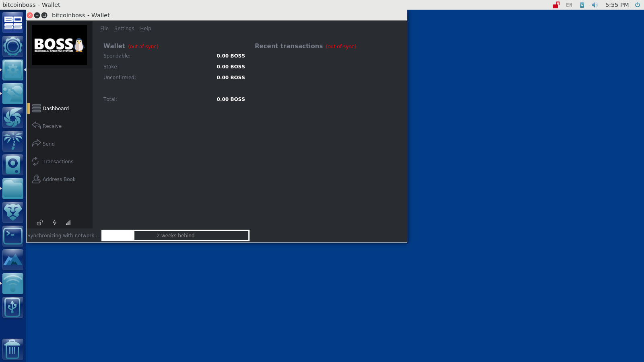Minimize the bitcoinboss Wallet window
Viewport: 644px width, 362px height.
click(37, 15)
